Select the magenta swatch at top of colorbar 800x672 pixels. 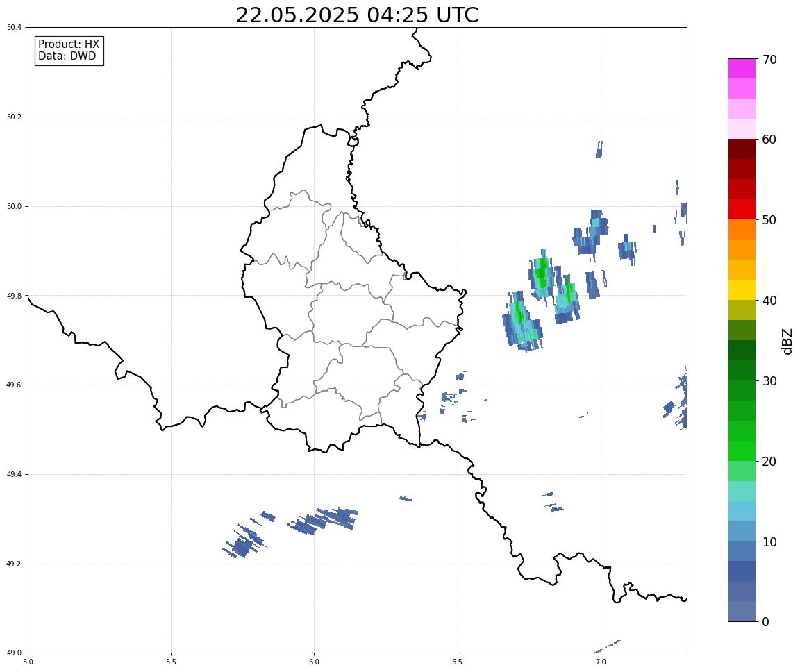[x=742, y=68]
